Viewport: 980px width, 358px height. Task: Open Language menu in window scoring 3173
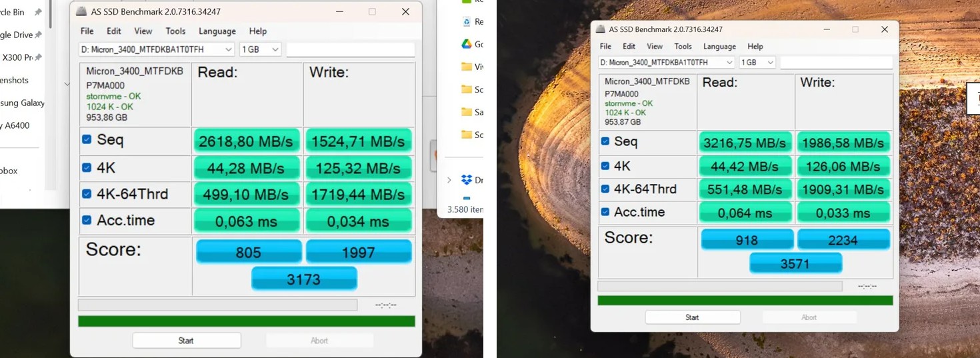pyautogui.click(x=217, y=31)
